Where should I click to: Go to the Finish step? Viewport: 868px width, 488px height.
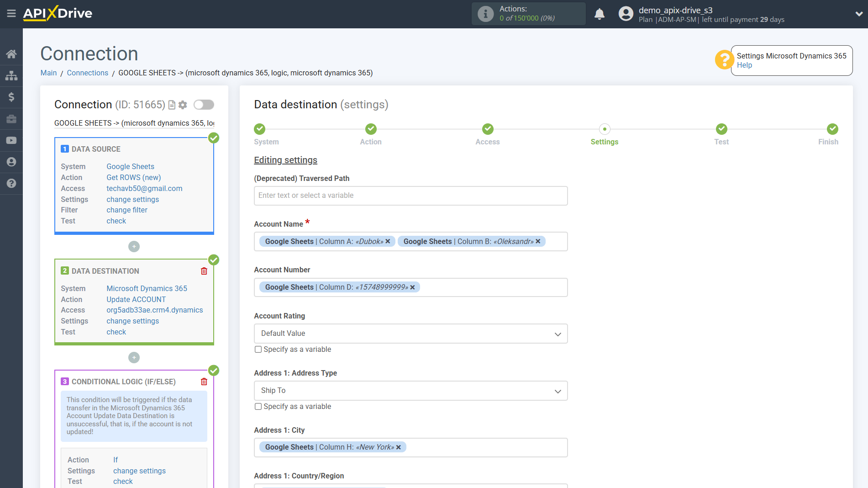coord(832,129)
